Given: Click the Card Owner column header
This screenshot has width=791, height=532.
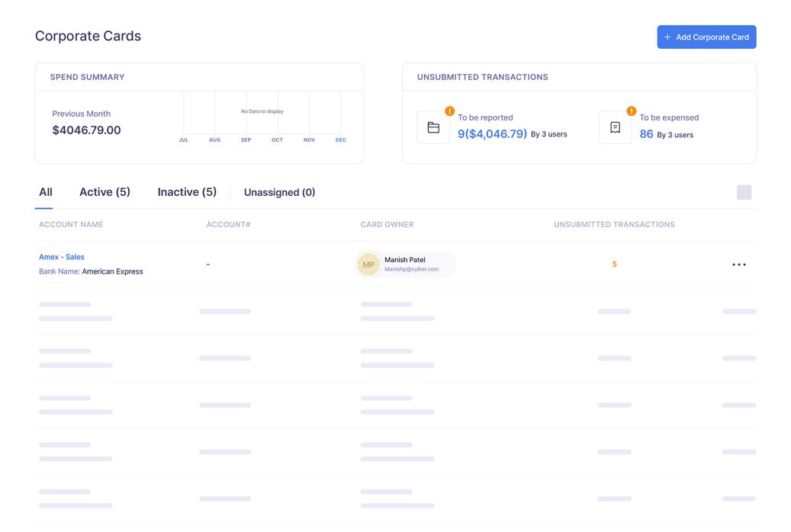Looking at the screenshot, I should pos(387,225).
